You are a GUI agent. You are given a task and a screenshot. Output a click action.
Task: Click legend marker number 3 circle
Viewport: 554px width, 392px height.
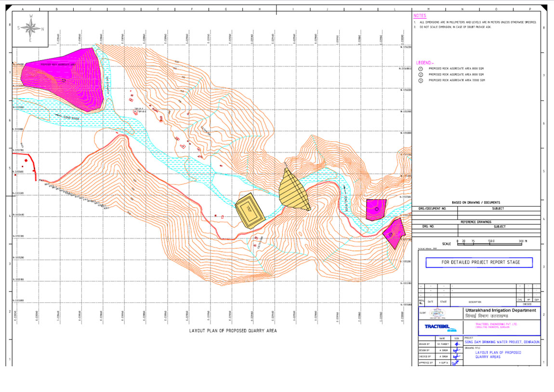point(420,81)
